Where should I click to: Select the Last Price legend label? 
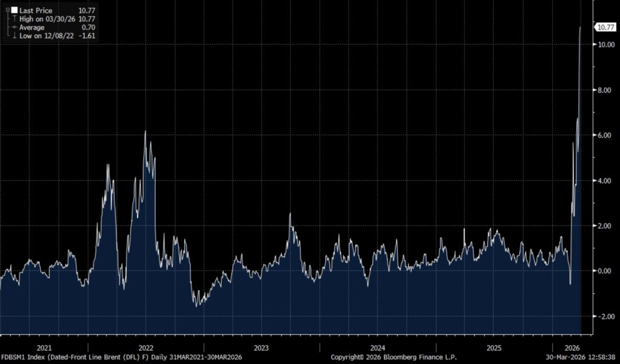[35, 10]
